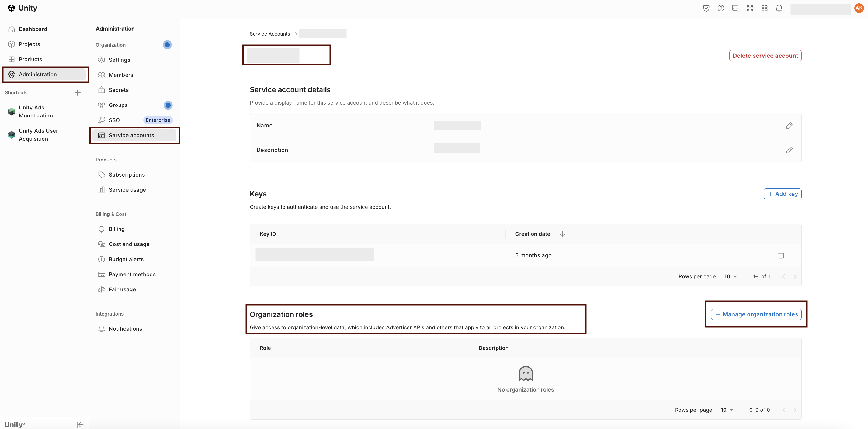Screen dimensions: 868x429
Task: Add a shortcut with plus icon
Action: (x=78, y=93)
